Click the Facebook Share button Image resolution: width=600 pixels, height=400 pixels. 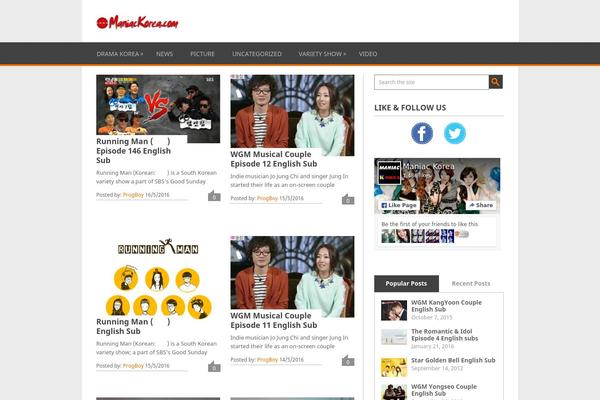pos(481,205)
